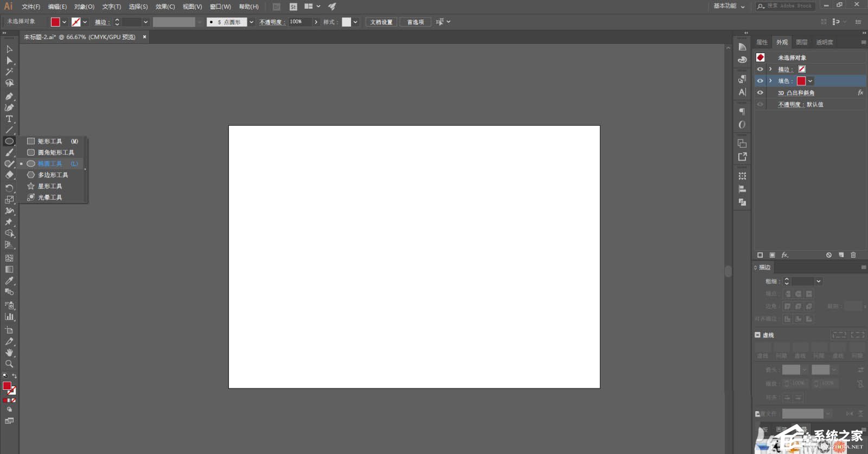
Task: Click the 文档设置 button
Action: pyautogui.click(x=381, y=22)
